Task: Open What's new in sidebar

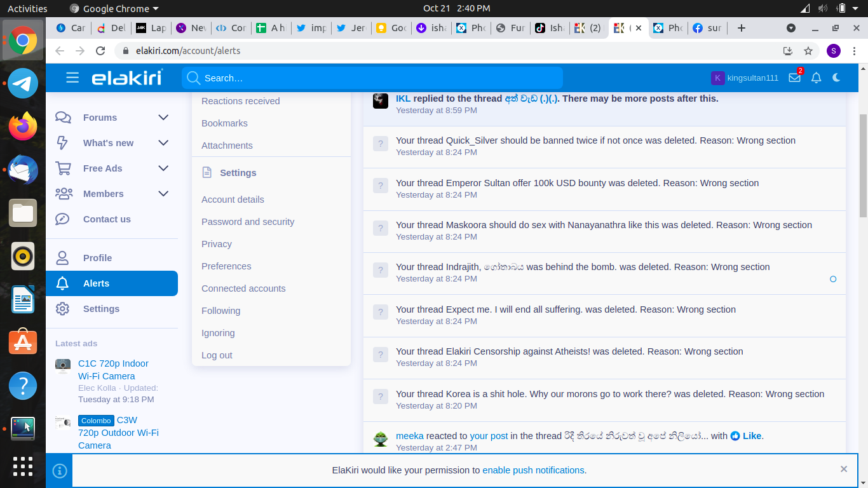Action: click(108, 143)
